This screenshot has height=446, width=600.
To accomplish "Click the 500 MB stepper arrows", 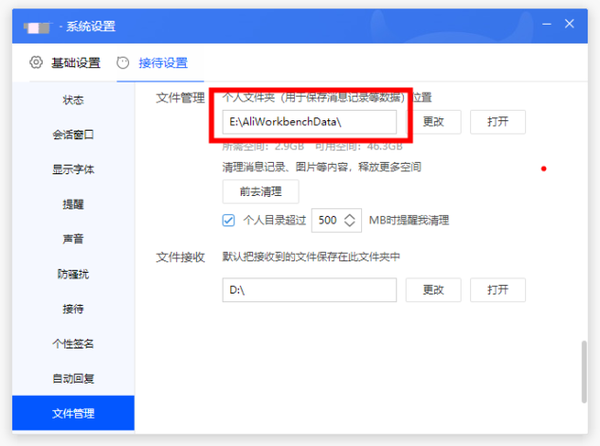I will pos(350,220).
